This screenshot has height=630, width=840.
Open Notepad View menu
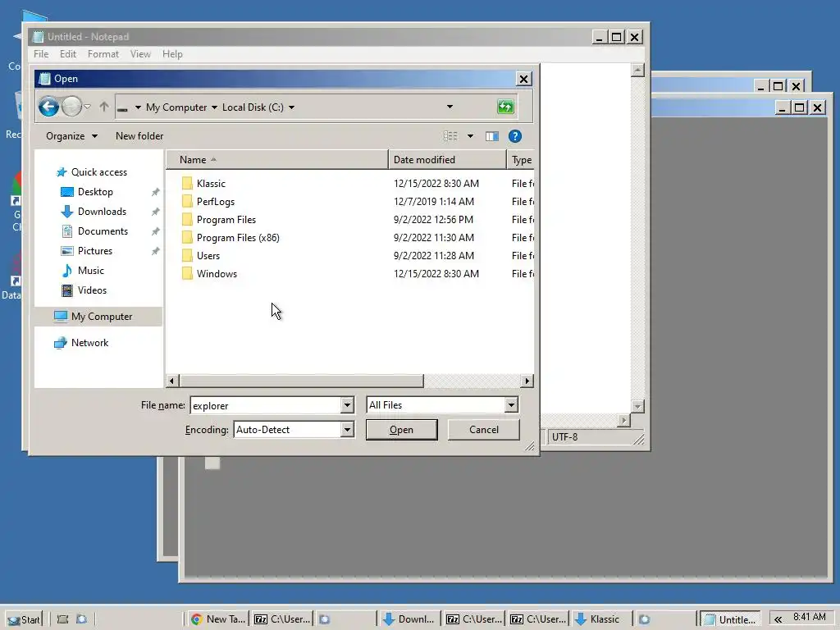tap(140, 54)
